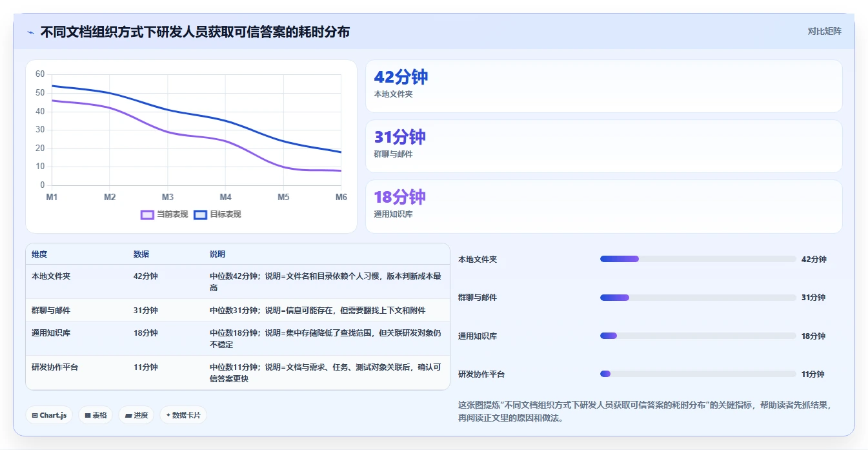868x450 pixels.
Task: Click the 31分钟 table data cell
Action: pyautogui.click(x=145, y=311)
